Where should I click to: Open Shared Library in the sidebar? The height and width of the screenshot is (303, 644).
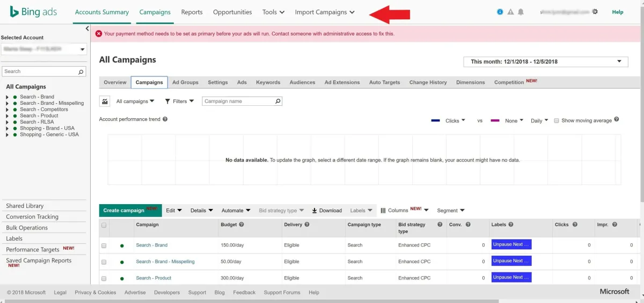(25, 206)
